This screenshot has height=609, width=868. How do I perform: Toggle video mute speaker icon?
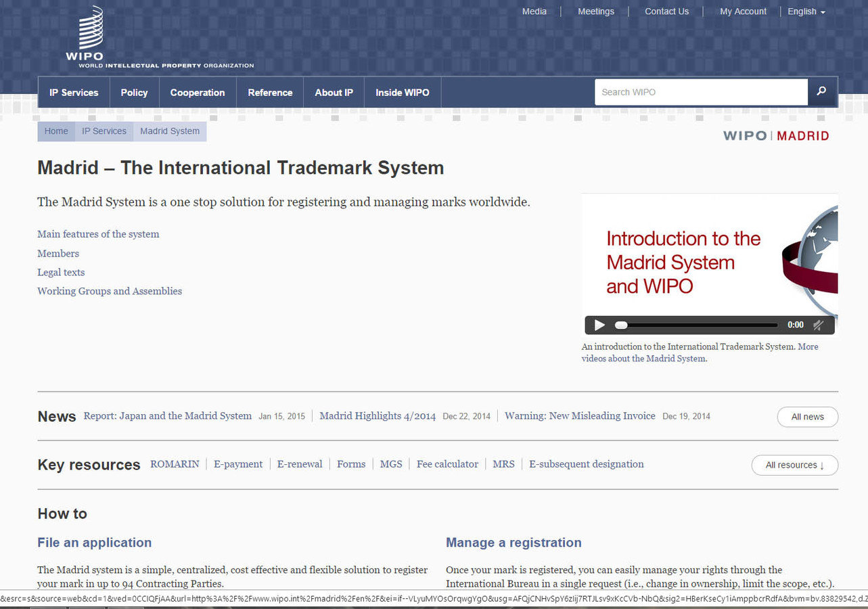(x=818, y=325)
